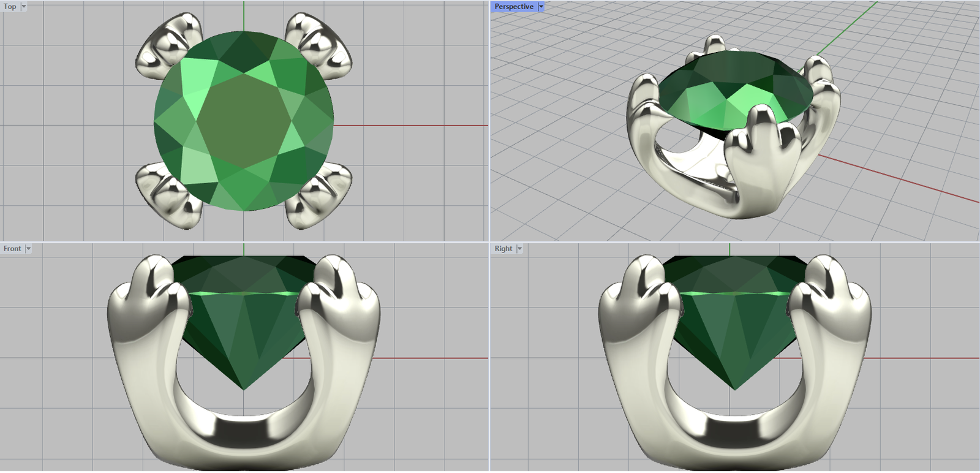Activate the Top viewport title label

(10, 7)
